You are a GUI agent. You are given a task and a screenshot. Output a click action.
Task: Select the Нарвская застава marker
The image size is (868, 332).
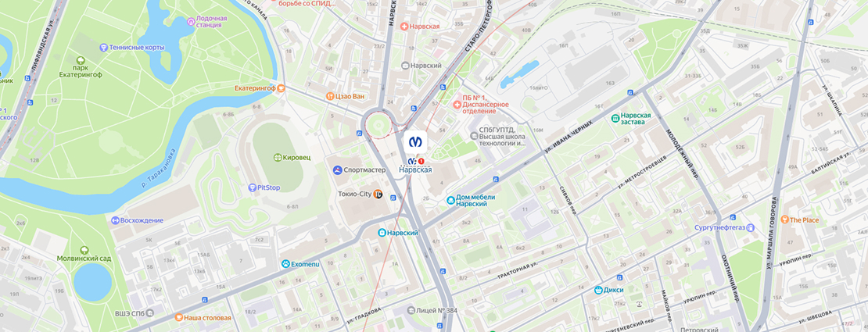click(x=615, y=119)
